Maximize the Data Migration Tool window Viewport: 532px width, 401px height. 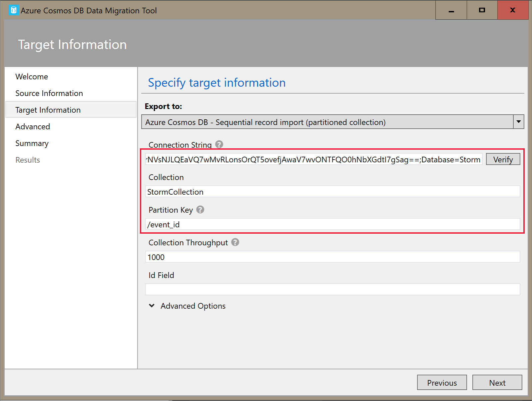click(482, 10)
